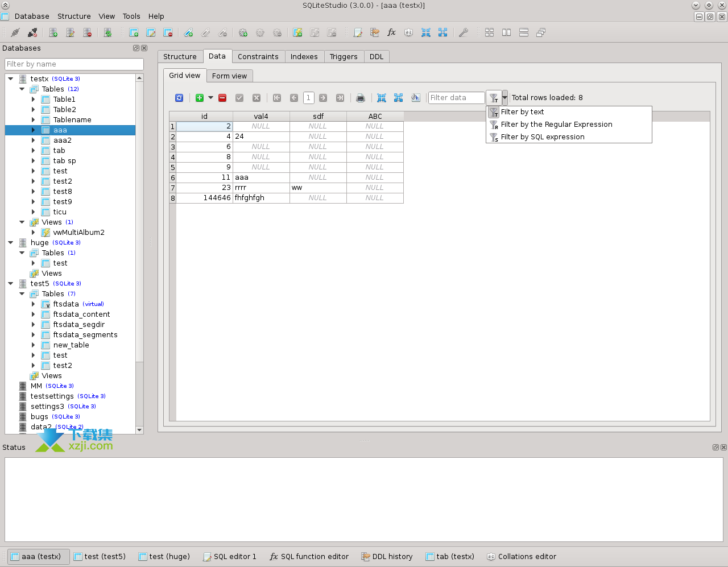The height and width of the screenshot is (567, 728).
Task: Expand the Table1 tree item
Action: click(33, 100)
